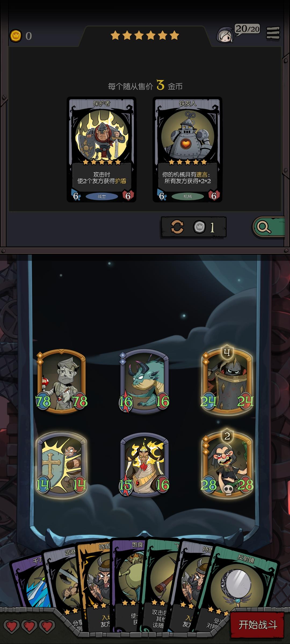290x644 pixels.
Task: Tap the player avatar portrait
Action: pyautogui.click(x=225, y=35)
